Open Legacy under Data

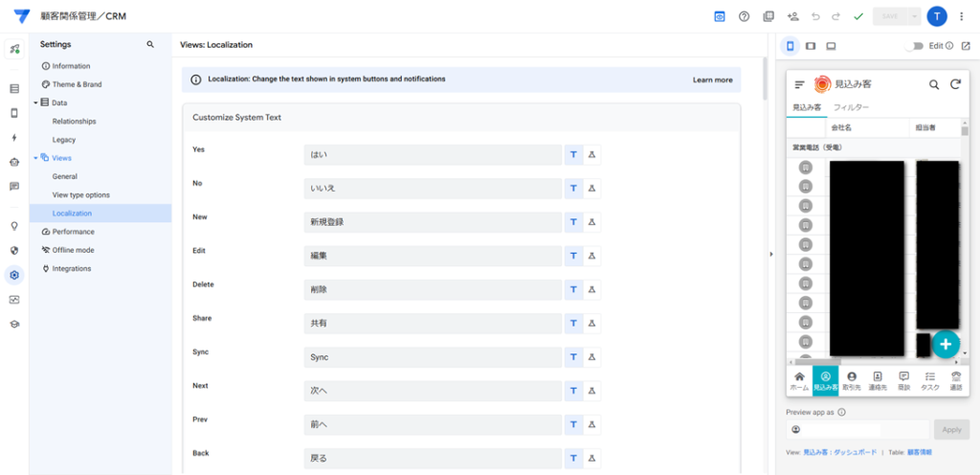(64, 140)
